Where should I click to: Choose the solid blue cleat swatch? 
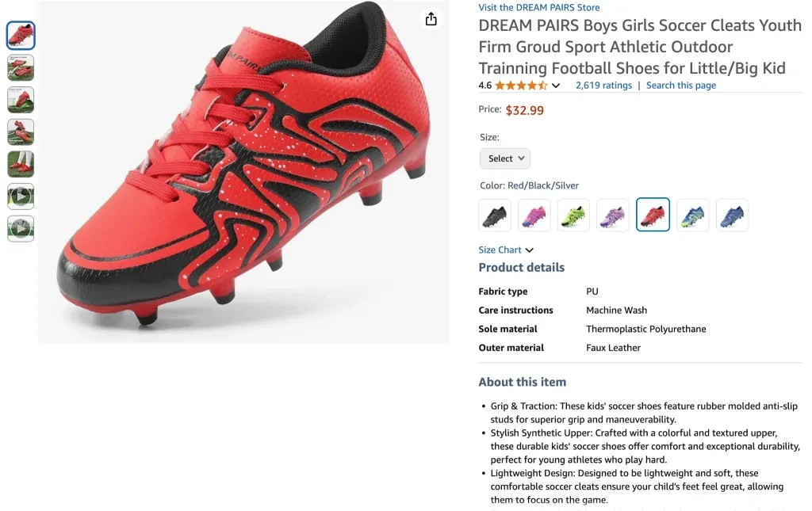[732, 215]
